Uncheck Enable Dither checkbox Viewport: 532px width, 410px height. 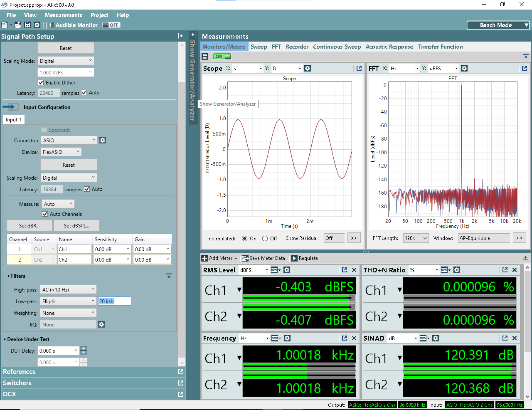pyautogui.click(x=41, y=83)
